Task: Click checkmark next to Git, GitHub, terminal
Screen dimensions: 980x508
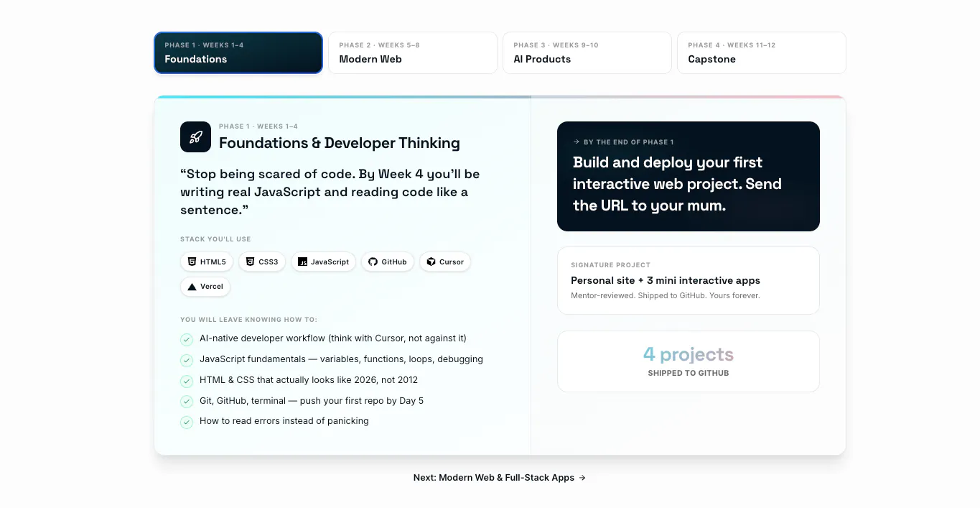Action: coord(187,402)
